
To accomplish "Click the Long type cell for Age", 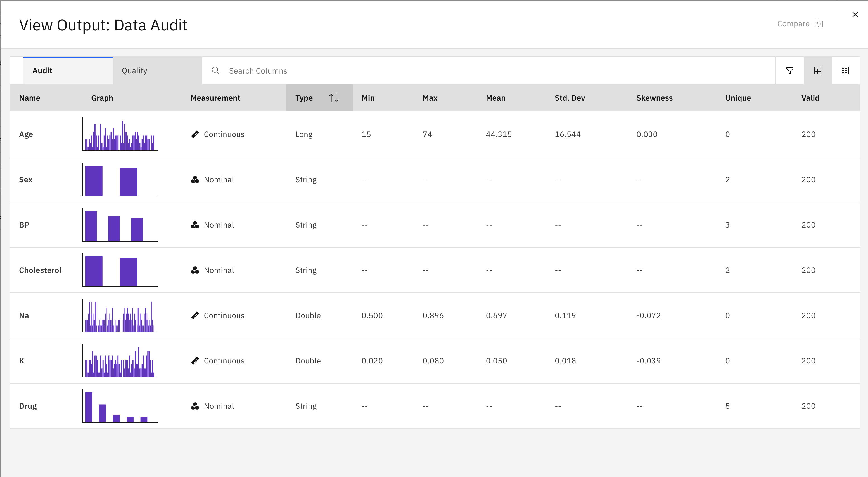I will (x=304, y=134).
